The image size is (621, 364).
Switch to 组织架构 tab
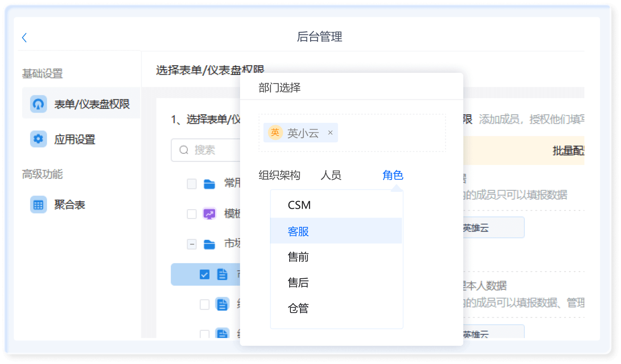pos(280,175)
